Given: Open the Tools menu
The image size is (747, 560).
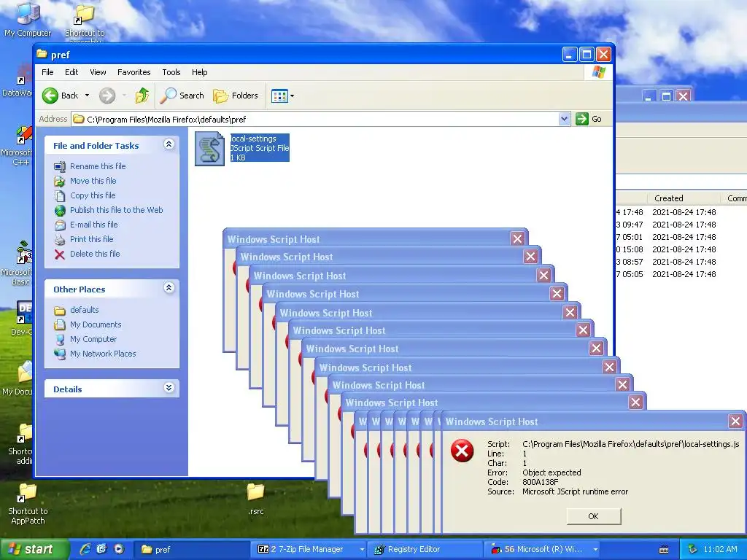Looking at the screenshot, I should (171, 72).
